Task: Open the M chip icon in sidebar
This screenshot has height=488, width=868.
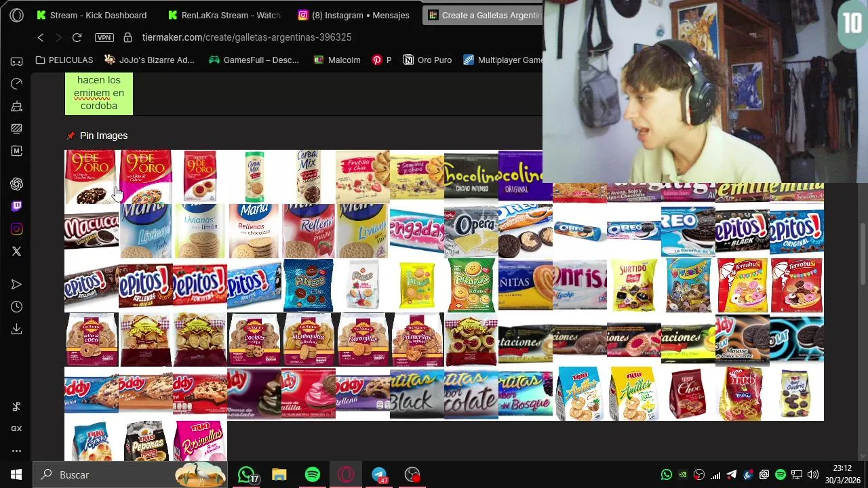Action: click(x=16, y=150)
